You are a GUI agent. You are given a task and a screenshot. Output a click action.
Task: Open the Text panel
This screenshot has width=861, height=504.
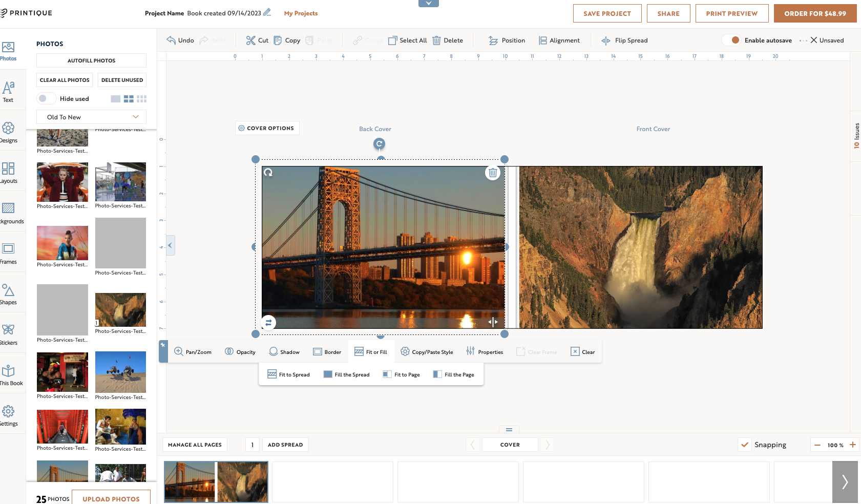8,92
